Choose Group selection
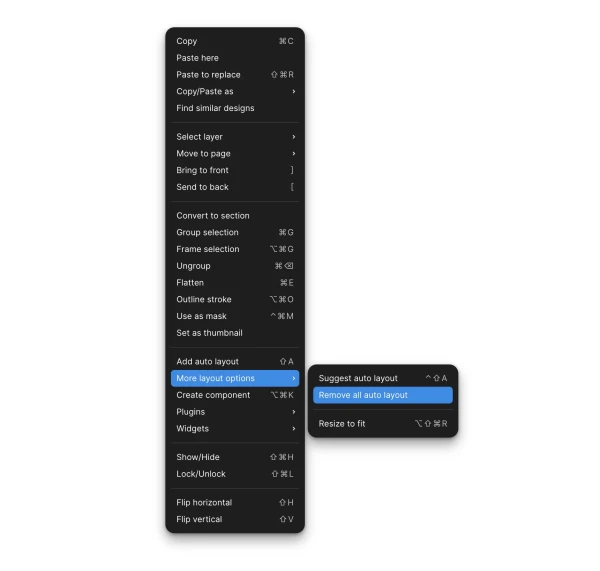Screen dimensions: 600x571 (x=235, y=232)
